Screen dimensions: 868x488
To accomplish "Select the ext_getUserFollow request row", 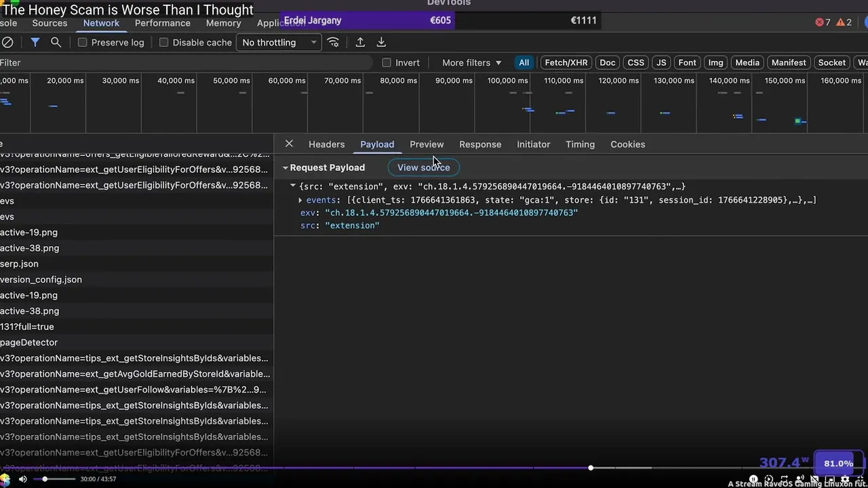I will [136, 390].
